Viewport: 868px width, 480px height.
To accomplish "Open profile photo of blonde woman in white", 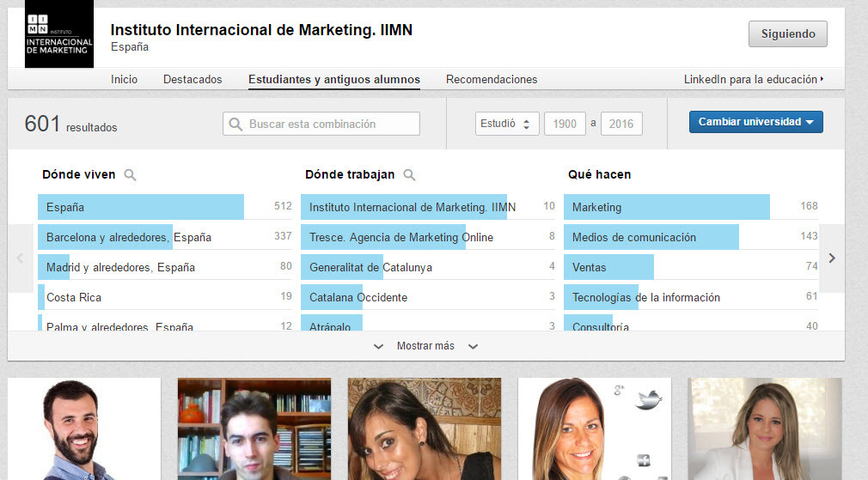I will click(765, 429).
